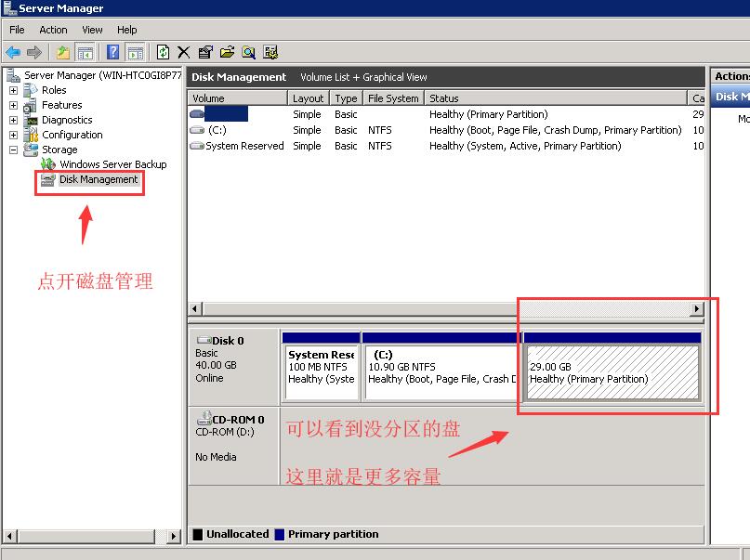Sort by the Volume column header

tap(238, 98)
